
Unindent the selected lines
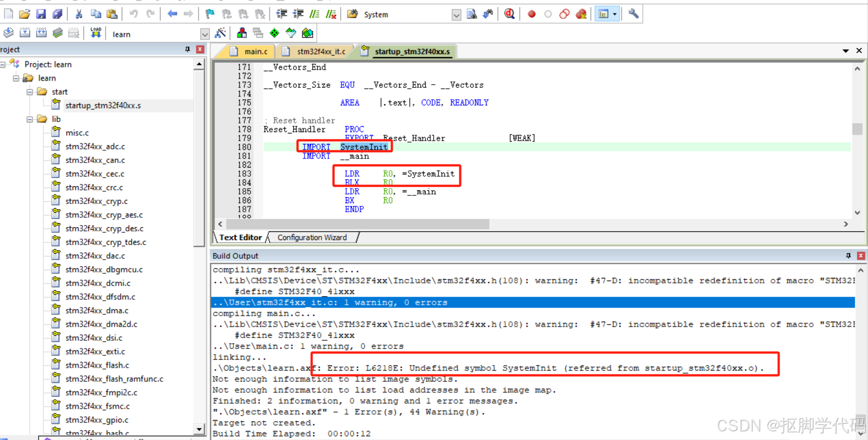tap(298, 14)
